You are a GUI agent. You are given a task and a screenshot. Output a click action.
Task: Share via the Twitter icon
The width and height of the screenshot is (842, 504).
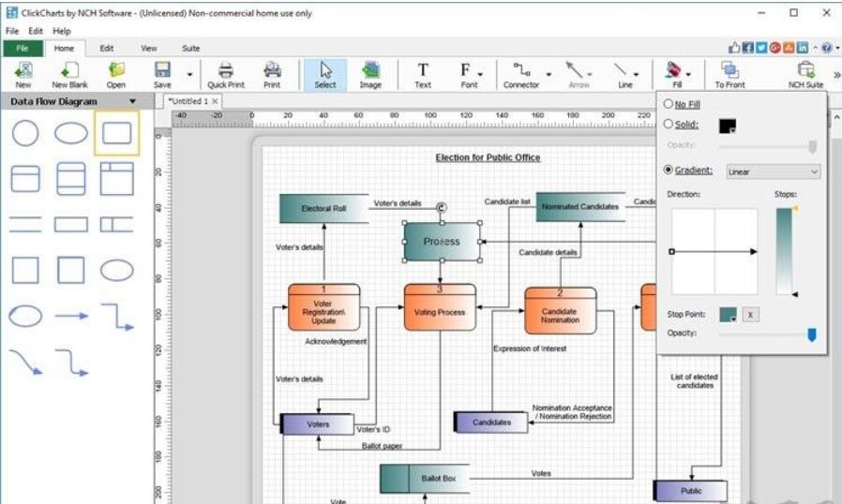pyautogui.click(x=761, y=48)
